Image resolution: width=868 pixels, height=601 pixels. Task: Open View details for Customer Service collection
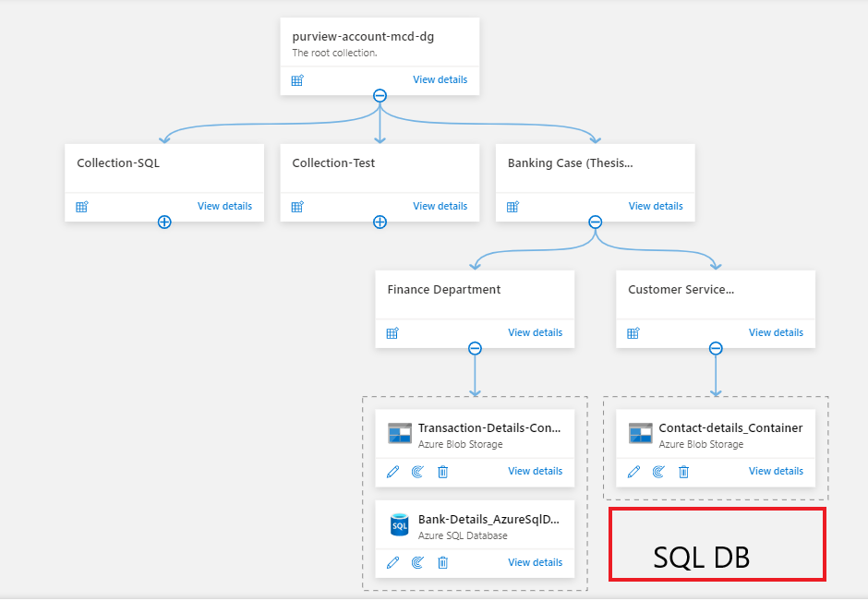[x=776, y=331]
